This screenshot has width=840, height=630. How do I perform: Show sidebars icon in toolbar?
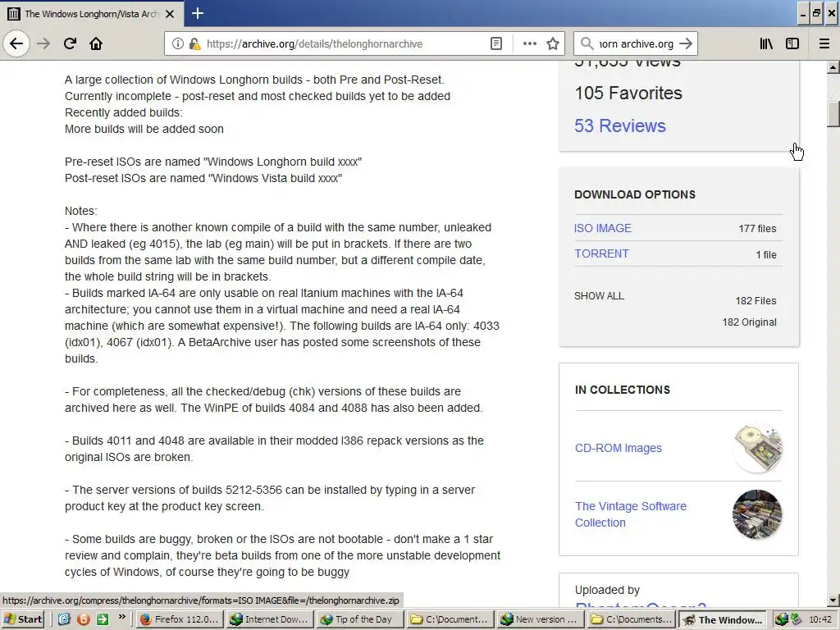click(x=792, y=43)
